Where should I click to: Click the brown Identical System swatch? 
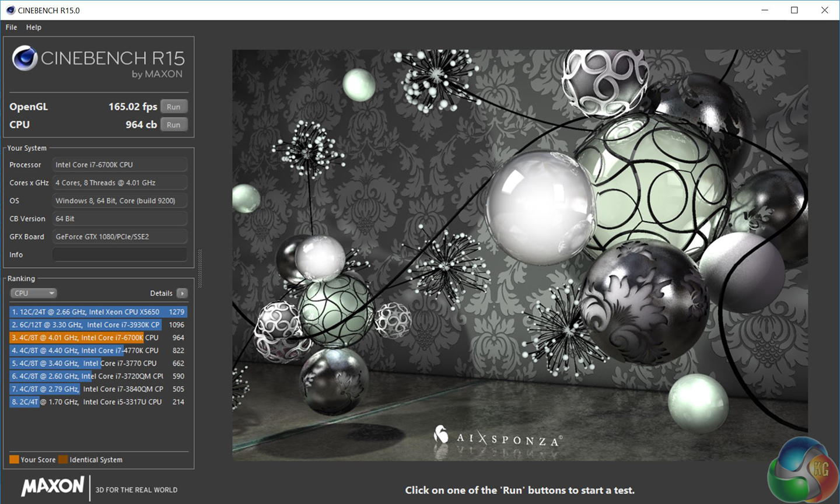[63, 460]
